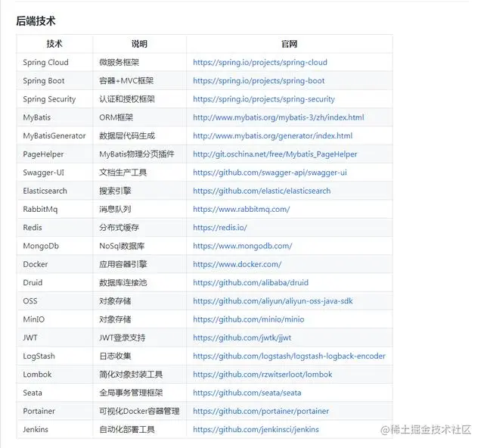This screenshot has width=484, height=448.
Task: Click the 后端技术 section heading
Action: 36,21
